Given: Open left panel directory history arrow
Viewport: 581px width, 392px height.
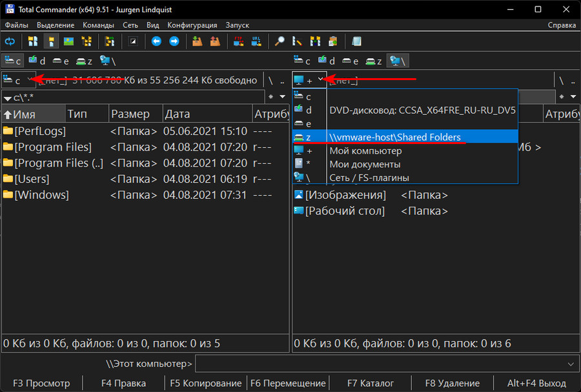Looking at the screenshot, I should coord(283,97).
